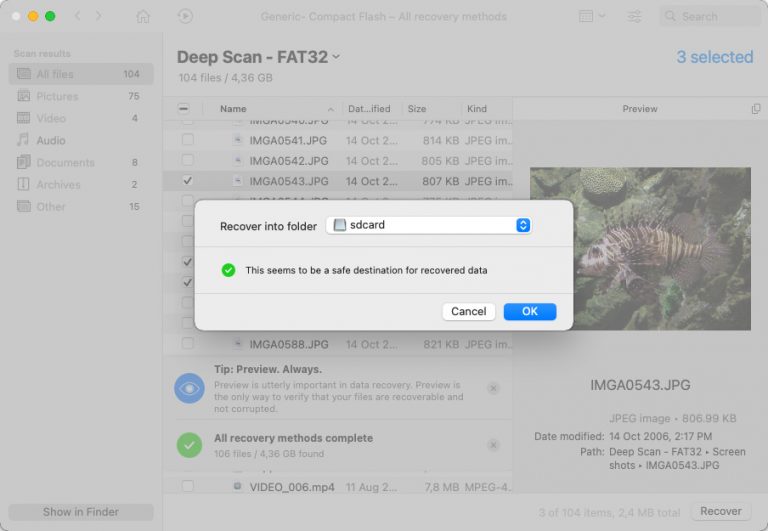Click the copy icon in the Preview header
The image size is (768, 531).
coord(756,109)
